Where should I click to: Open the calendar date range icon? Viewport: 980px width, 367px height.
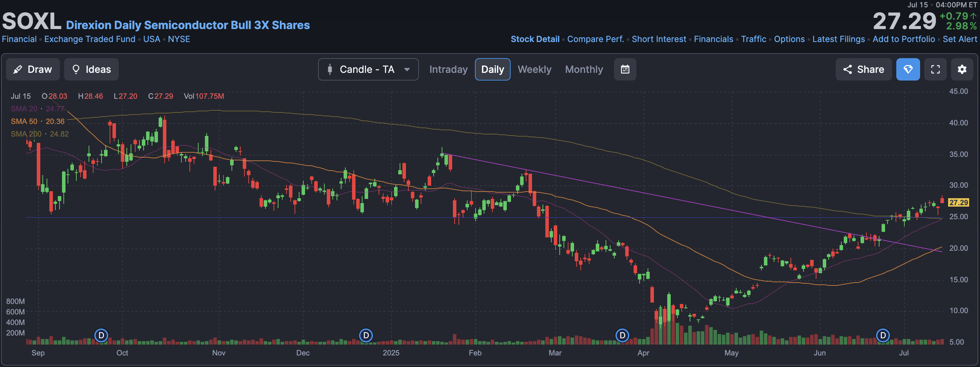625,69
